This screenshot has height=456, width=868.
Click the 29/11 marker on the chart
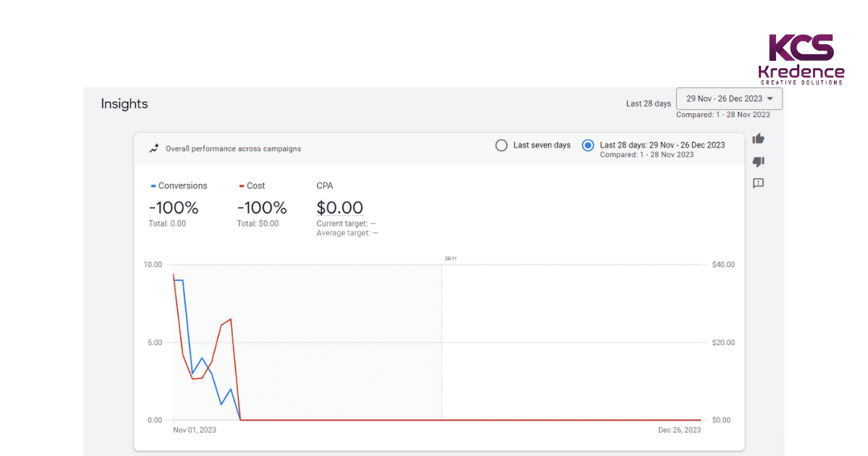[x=449, y=257]
